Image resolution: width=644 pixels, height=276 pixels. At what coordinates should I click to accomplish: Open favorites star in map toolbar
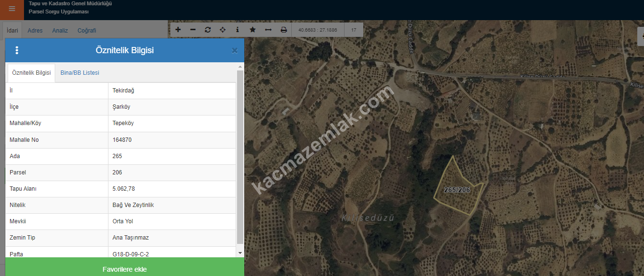pos(253,30)
